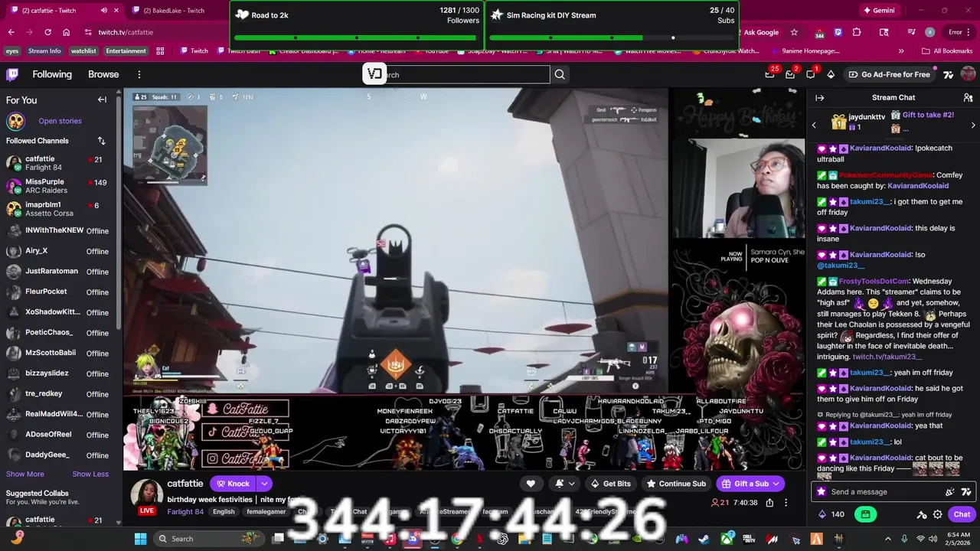
Task: Open chat settings gear
Action: click(x=937, y=514)
